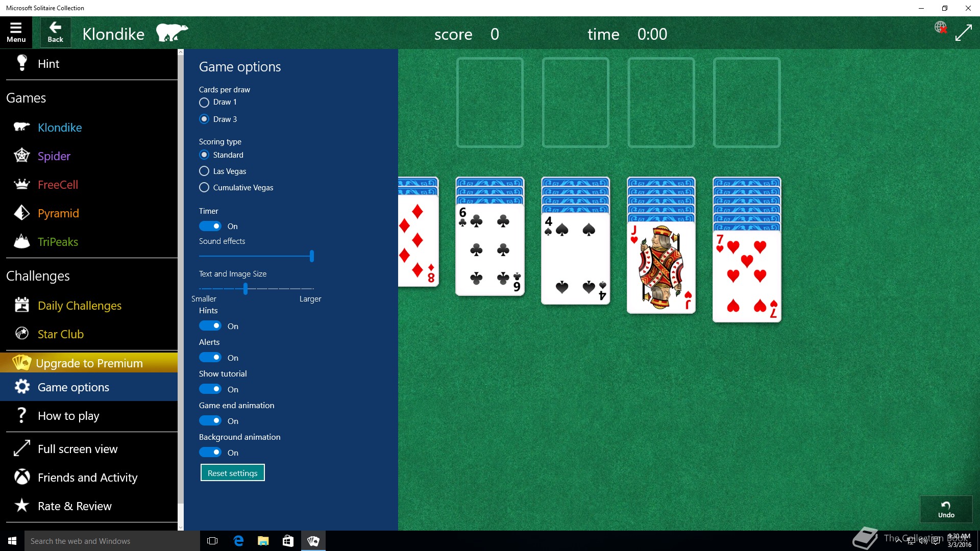Launch Microsoft Edge from taskbar
This screenshot has width=980, height=551.
[x=238, y=541]
